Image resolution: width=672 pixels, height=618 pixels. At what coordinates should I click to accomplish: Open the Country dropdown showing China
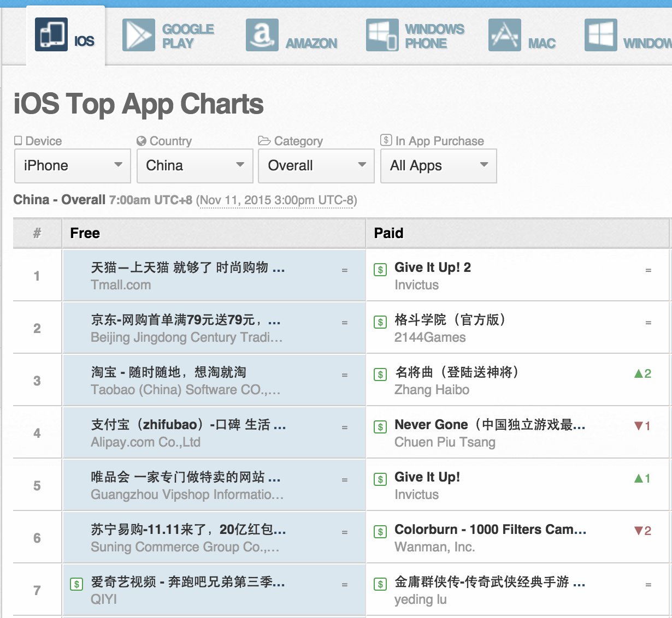pyautogui.click(x=195, y=165)
